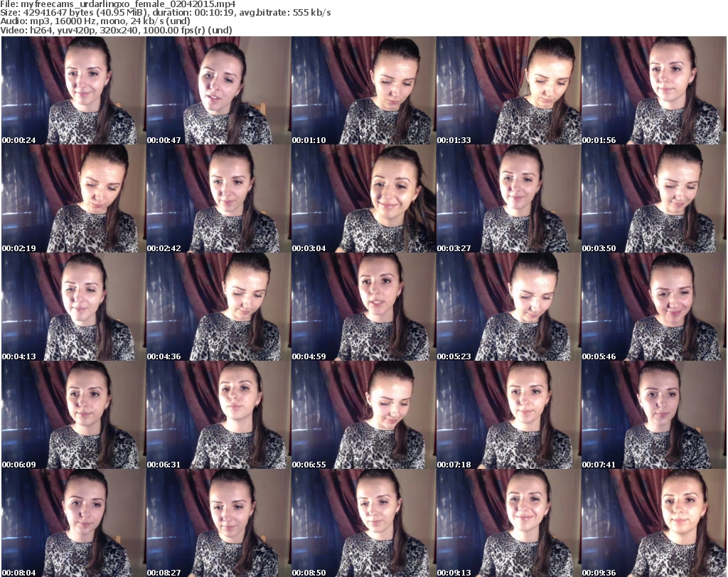This screenshot has width=728, height=577.
Task: Click the frame at 00:08:50
Action: point(363,523)
